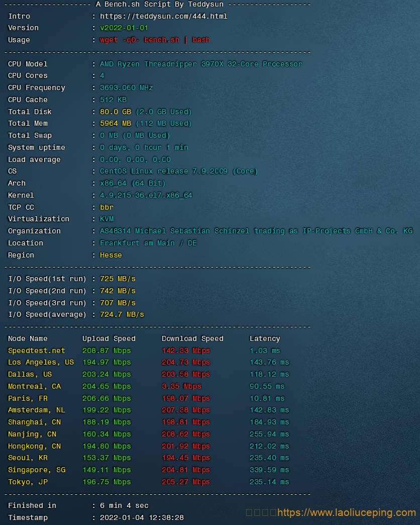Select the timestamp 2022-01-04 12:38:28
Viewport: 420px width, 525px height.
pyautogui.click(x=142, y=518)
